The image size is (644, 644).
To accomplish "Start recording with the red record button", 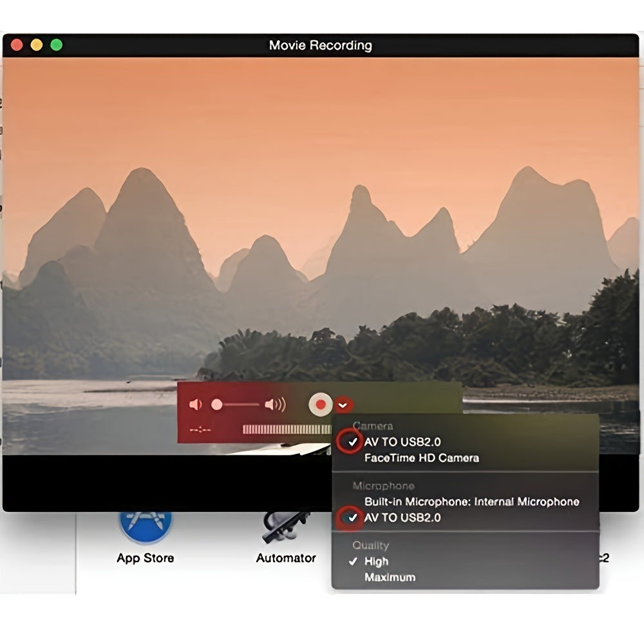I will pyautogui.click(x=320, y=404).
